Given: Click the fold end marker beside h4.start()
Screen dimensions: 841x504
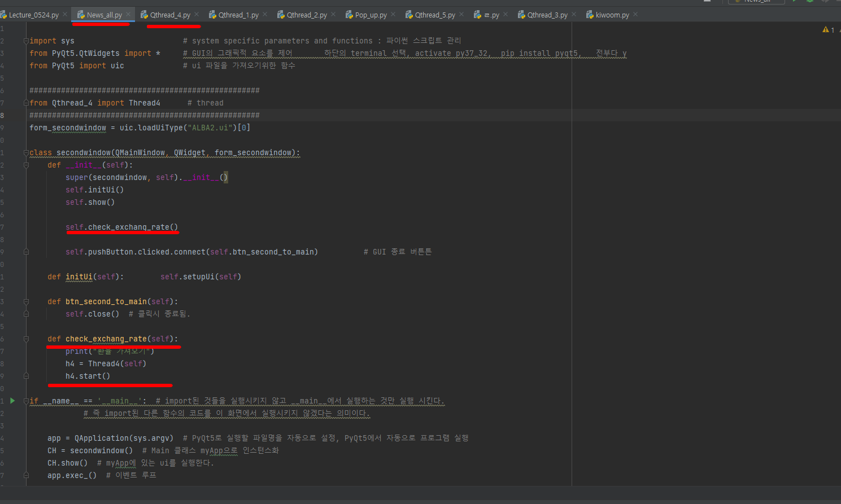Looking at the screenshot, I should (26, 376).
